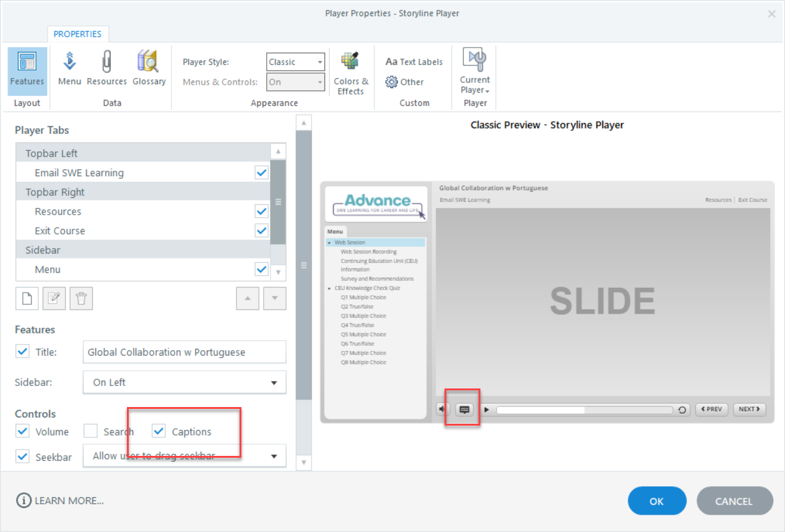Switch to the PROPERTIES tab

(77, 34)
